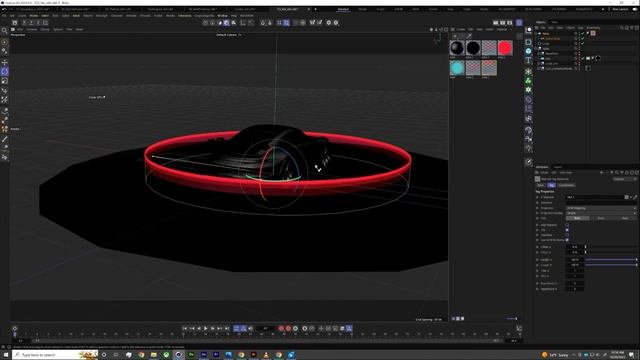Click the Play forward button in the timeline

(x=206, y=328)
